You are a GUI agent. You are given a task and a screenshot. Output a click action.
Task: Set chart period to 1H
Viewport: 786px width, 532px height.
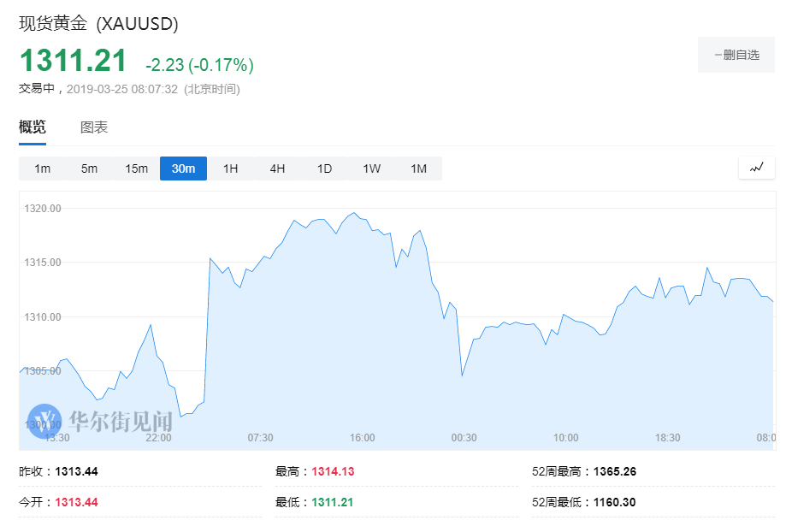click(x=230, y=168)
